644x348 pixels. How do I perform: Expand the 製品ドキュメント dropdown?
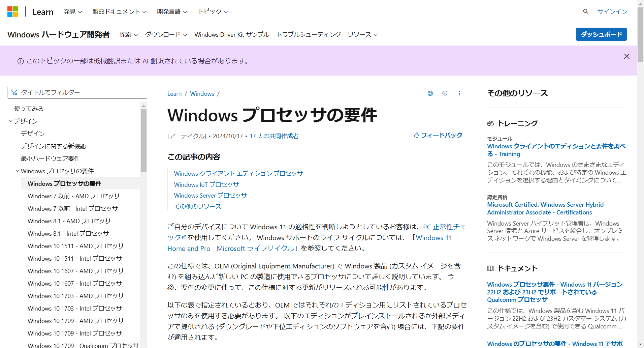click(119, 12)
